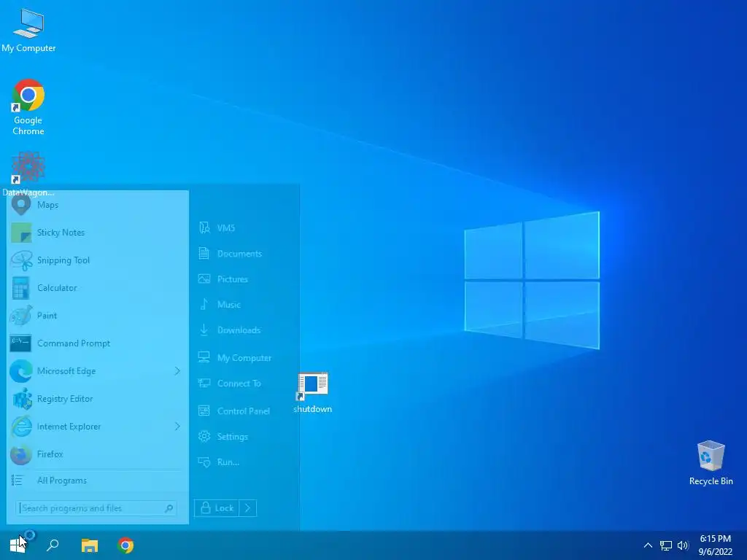
Task: Open Snipping Tool from Start menu
Action: click(97, 260)
